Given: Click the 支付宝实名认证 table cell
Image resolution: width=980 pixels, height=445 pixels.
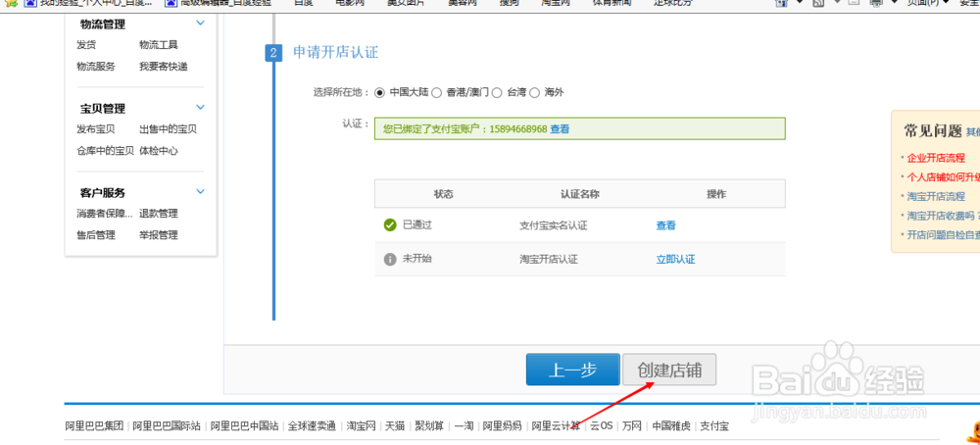Looking at the screenshot, I should point(553,225).
